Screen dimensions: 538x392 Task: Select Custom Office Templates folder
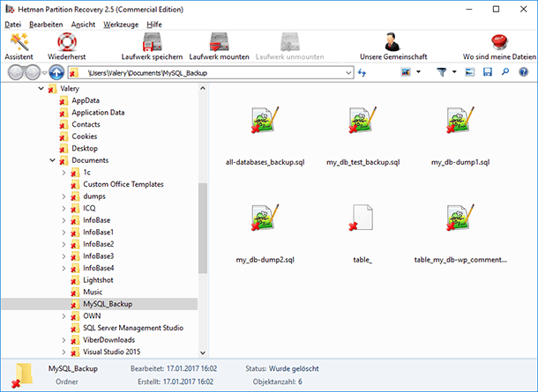click(123, 184)
